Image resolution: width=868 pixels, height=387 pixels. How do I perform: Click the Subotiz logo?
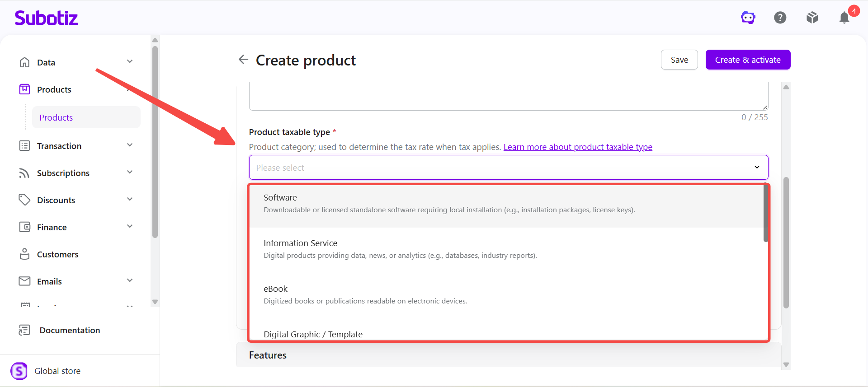coord(46,18)
